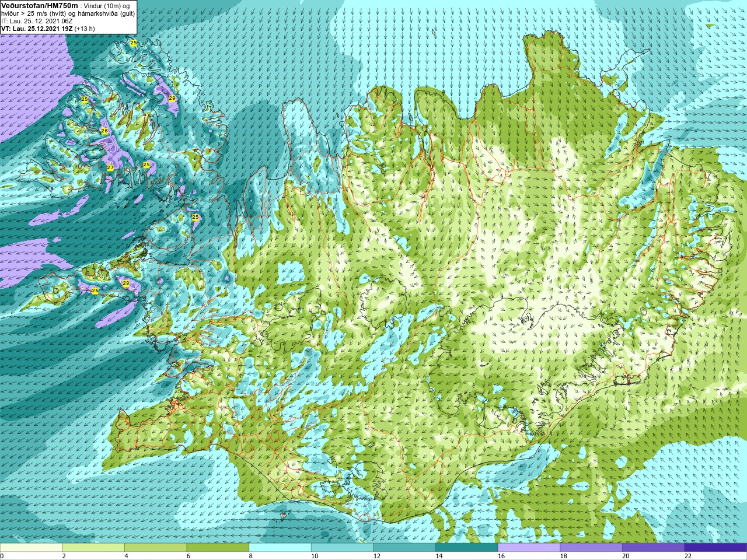Click the legend scale label "6"
This screenshot has height=560, width=747.
[x=189, y=556]
